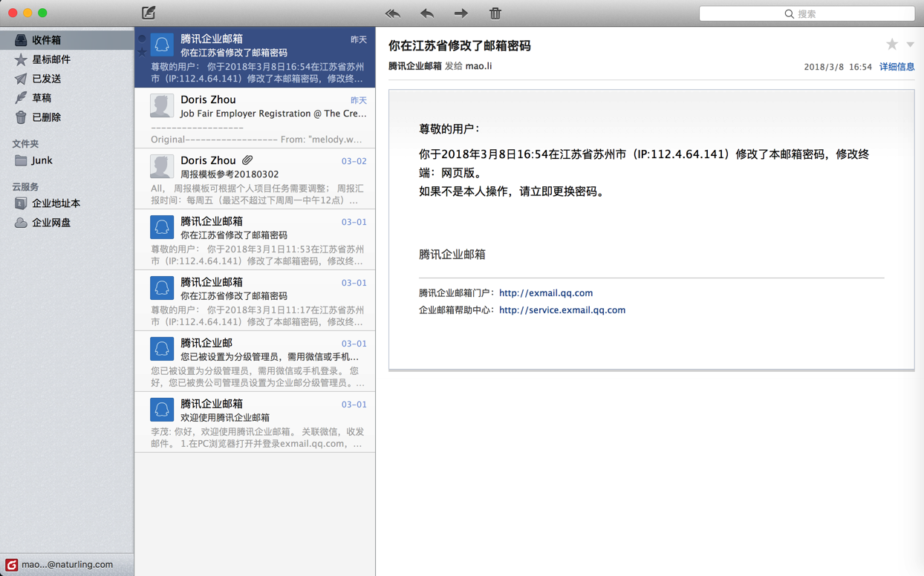Toggle the star flag on the selected email
Screen dimensions: 924x576
(143, 52)
